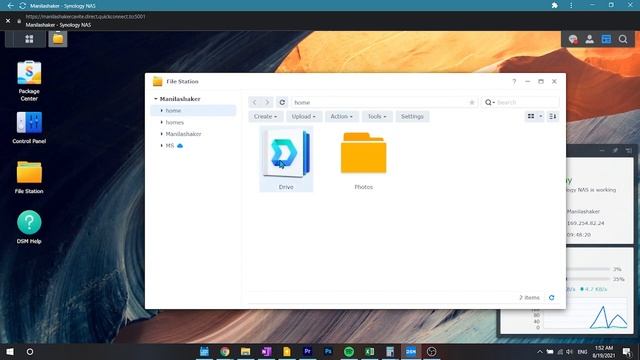This screenshot has height=360, width=640.
Task: Go back in the browser window
Action: coord(11,6)
